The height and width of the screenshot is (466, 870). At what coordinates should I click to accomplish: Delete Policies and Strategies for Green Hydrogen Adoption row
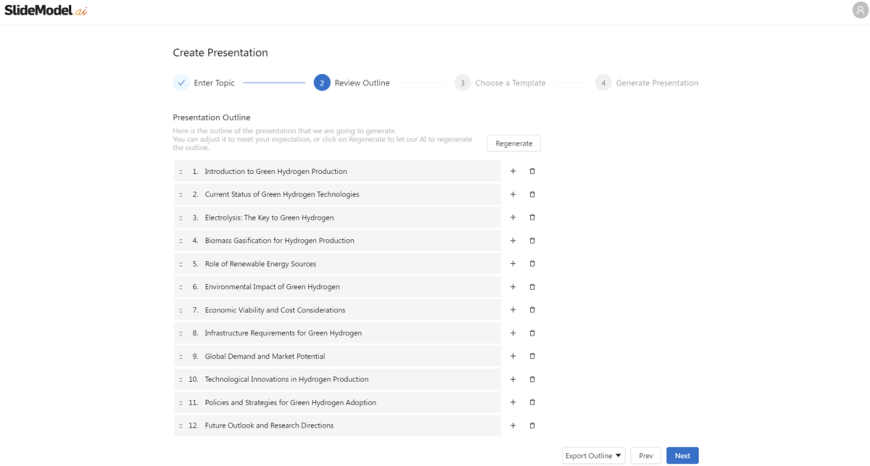point(532,402)
